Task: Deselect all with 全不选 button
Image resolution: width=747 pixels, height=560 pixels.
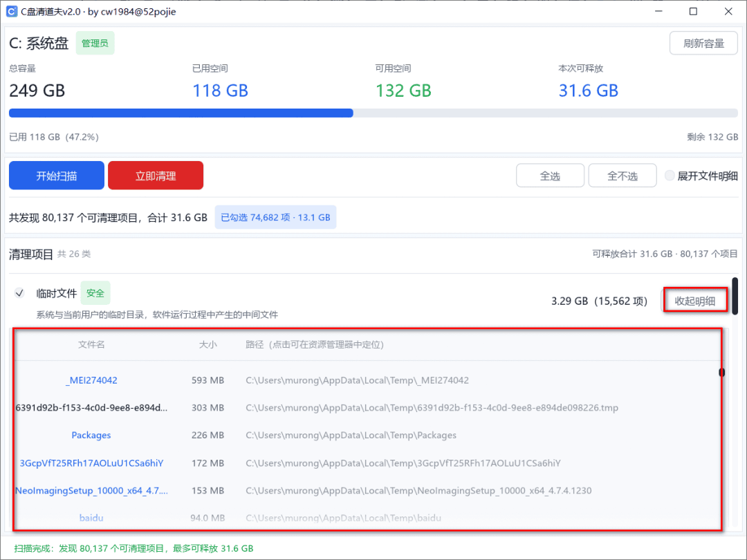Action: pyautogui.click(x=622, y=176)
